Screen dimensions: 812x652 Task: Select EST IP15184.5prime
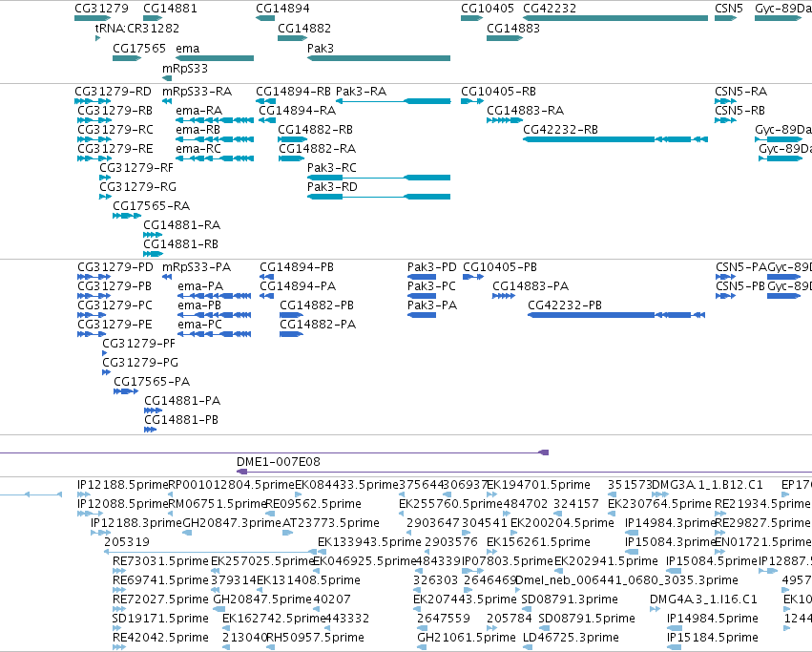coord(713,638)
